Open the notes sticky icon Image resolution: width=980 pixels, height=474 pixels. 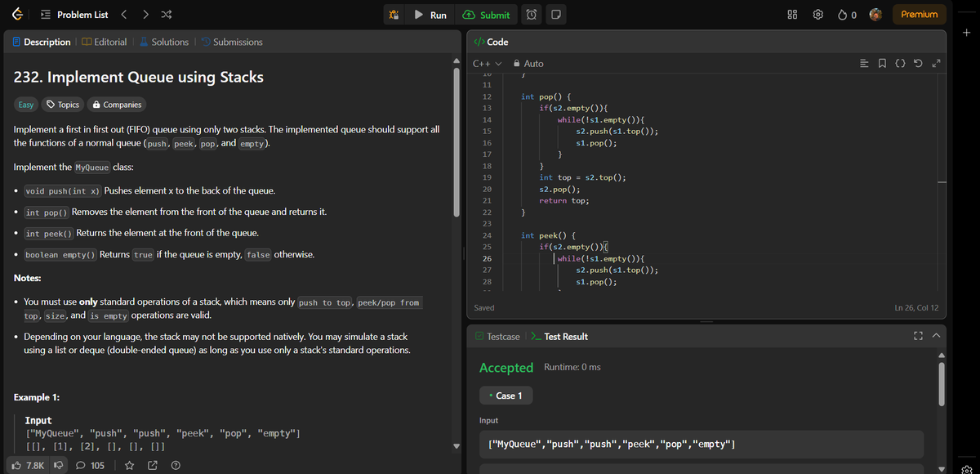555,15
